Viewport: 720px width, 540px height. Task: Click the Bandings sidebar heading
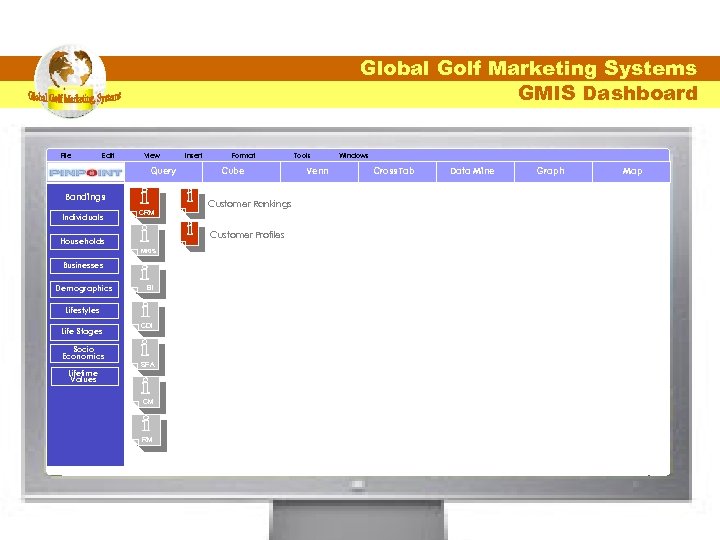pyautogui.click(x=85, y=197)
